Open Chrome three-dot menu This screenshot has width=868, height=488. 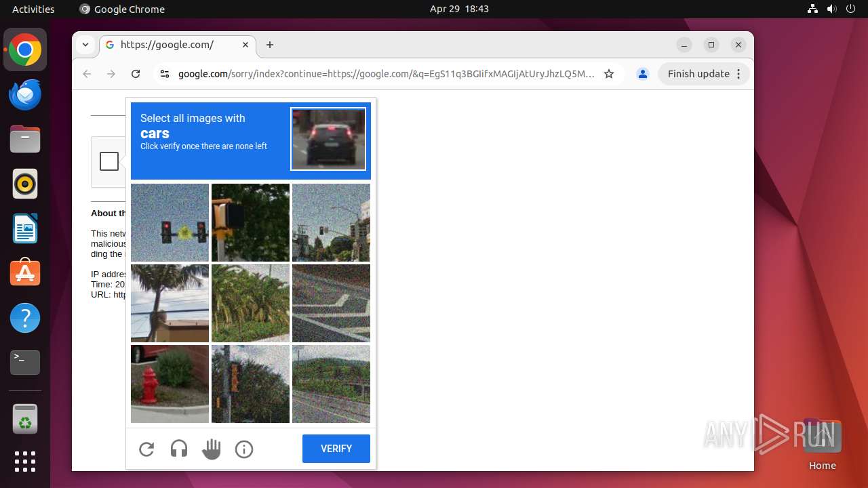point(739,74)
